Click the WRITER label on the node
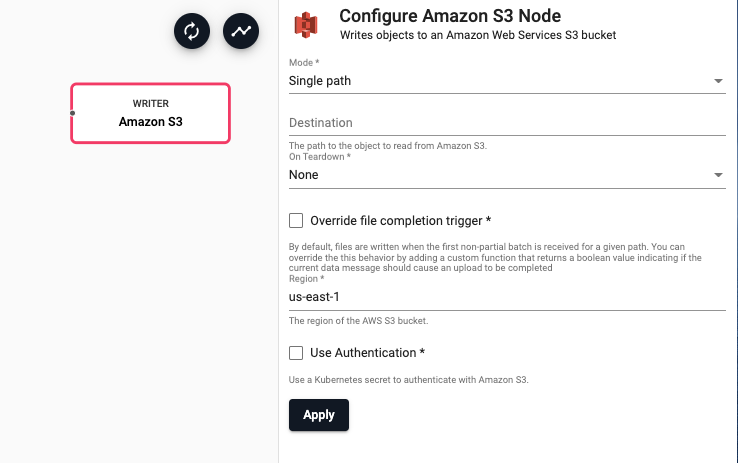Viewport: 738px width, 463px height. pyautogui.click(x=150, y=103)
